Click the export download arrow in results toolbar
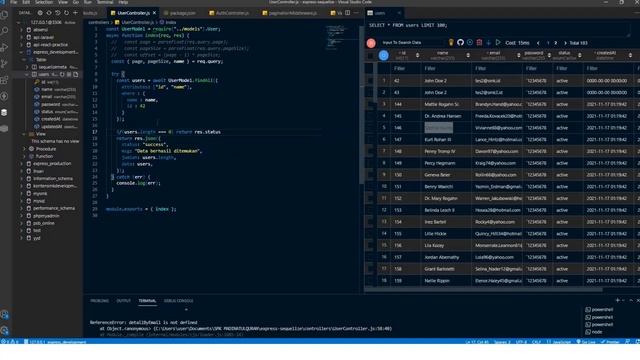 click(x=489, y=42)
